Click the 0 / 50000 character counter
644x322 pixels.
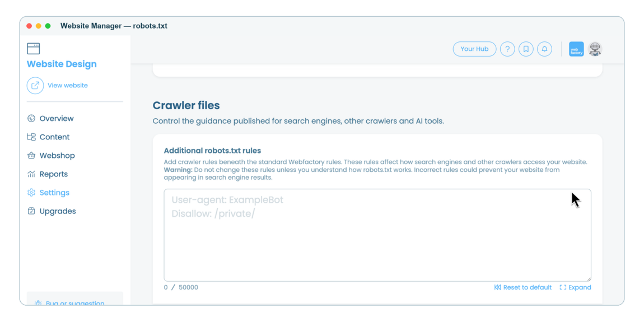click(181, 287)
